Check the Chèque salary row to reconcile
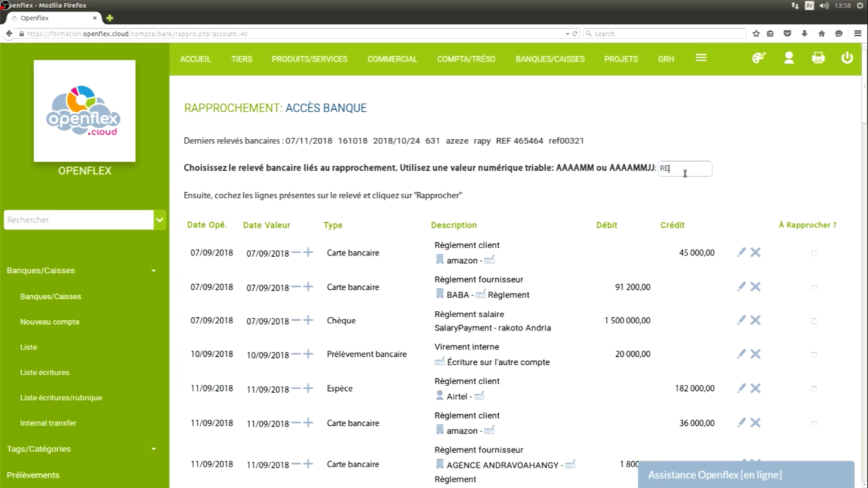868x488 pixels. point(814,322)
